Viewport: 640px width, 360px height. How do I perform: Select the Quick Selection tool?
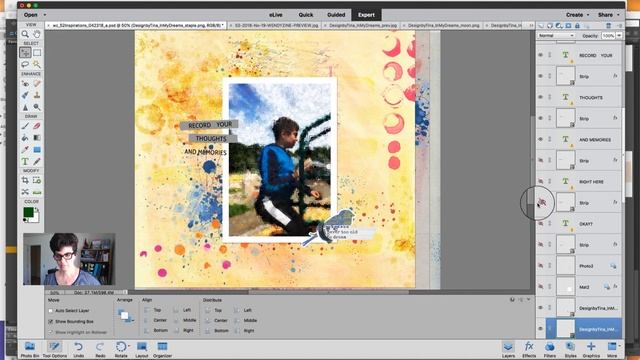tap(37, 64)
